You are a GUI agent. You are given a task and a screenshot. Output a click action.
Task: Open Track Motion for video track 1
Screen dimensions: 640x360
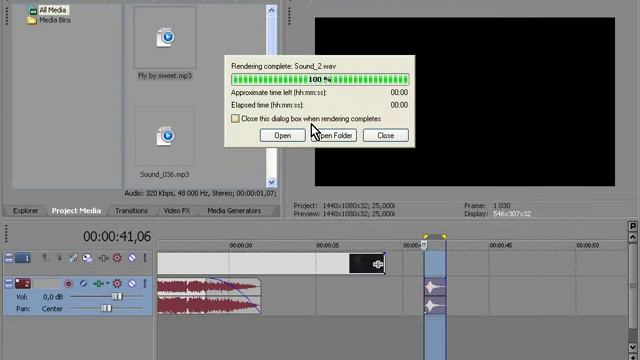coord(87,258)
